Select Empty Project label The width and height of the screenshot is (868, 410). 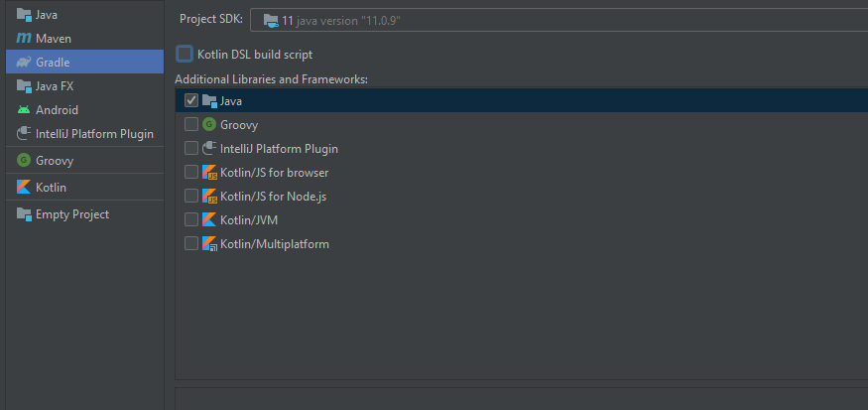(72, 214)
